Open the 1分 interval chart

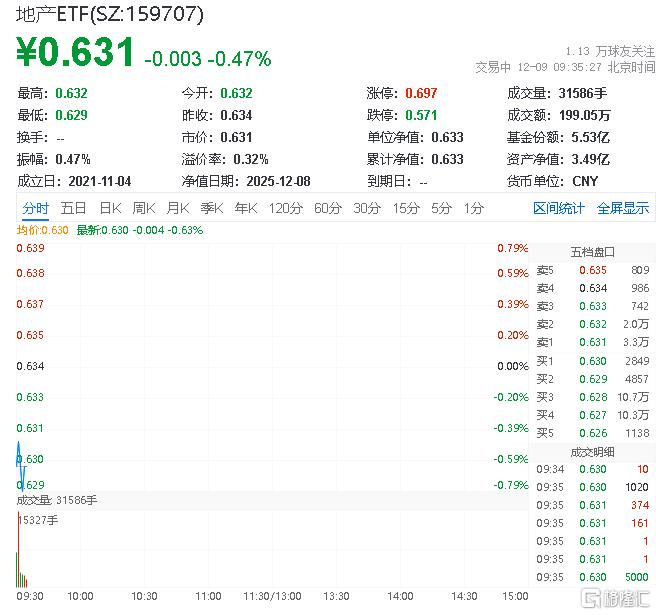tap(473, 208)
